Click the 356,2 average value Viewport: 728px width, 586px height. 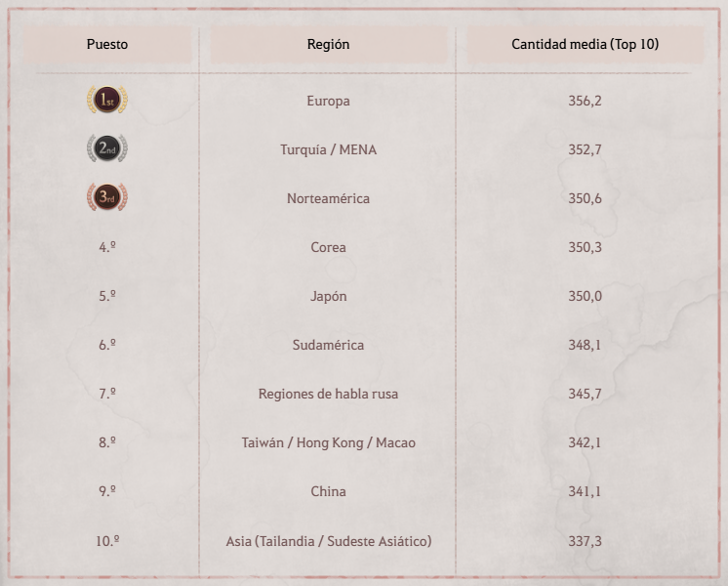coord(585,101)
